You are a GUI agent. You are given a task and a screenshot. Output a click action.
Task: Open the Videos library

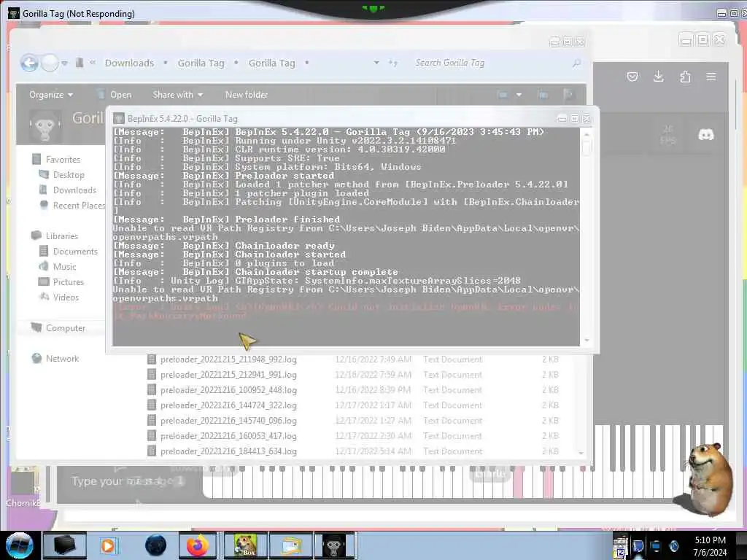pos(59,297)
